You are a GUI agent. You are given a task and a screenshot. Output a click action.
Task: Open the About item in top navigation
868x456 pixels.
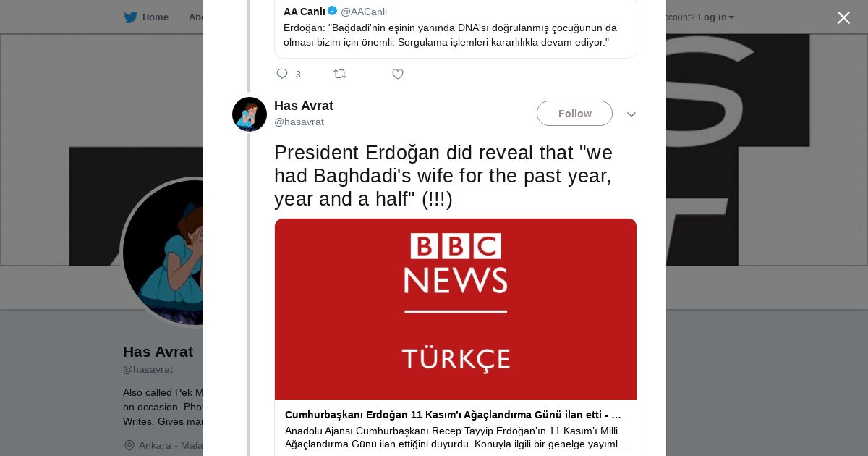pyautogui.click(x=196, y=17)
